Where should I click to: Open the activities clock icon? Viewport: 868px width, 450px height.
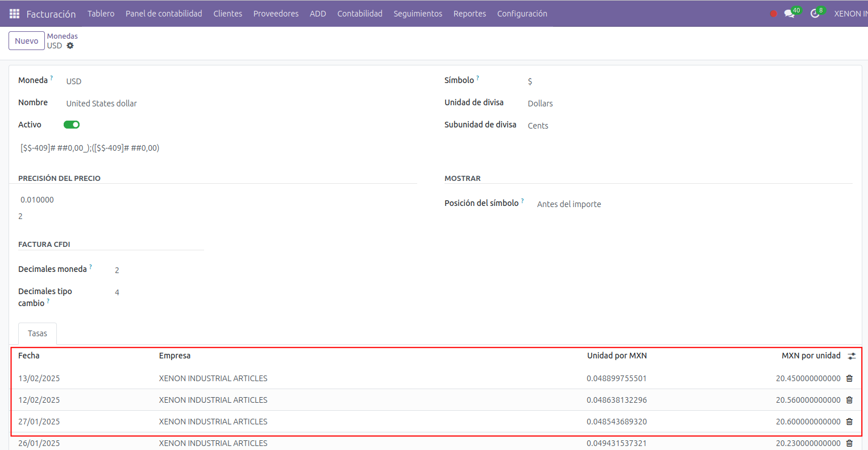pos(815,14)
